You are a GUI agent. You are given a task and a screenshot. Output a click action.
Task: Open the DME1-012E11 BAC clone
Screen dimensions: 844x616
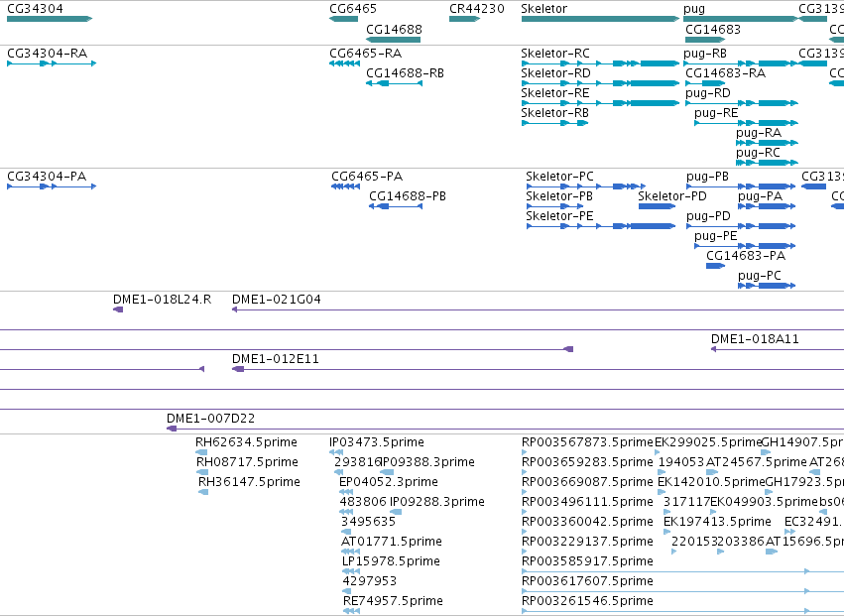tap(538, 369)
